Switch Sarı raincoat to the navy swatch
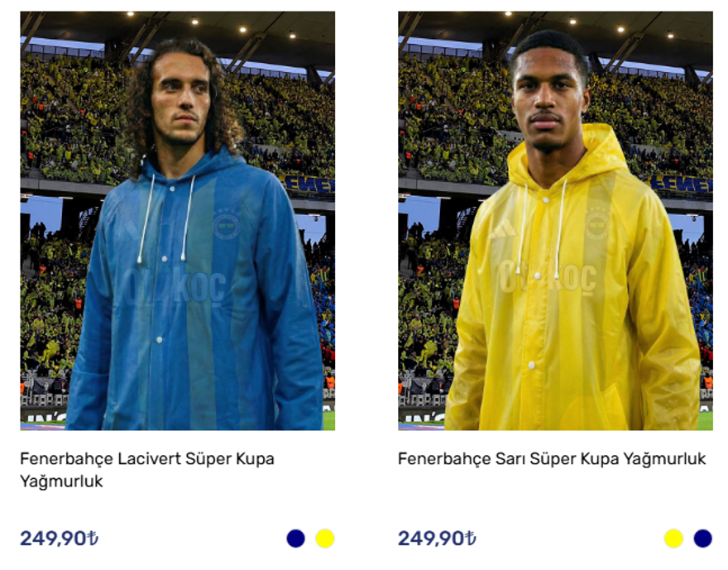 (x=702, y=539)
